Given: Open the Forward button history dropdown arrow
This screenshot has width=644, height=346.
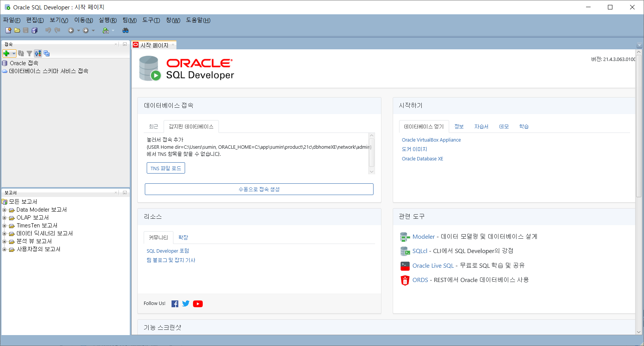Looking at the screenshot, I should 93,30.
